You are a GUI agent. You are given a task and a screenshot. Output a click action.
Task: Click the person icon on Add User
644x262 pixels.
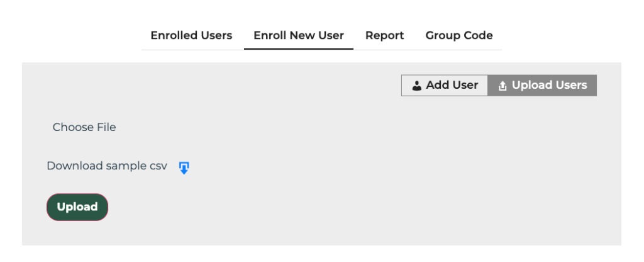416,86
